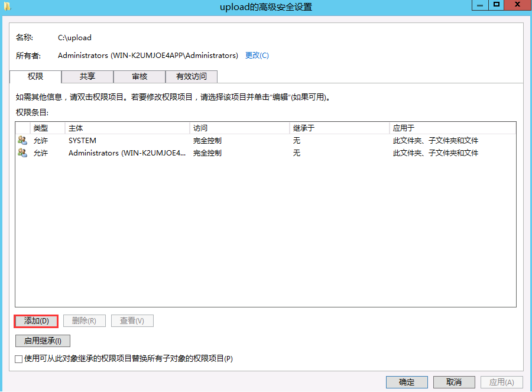Sort entries by the 类型 column header
The width and height of the screenshot is (532, 392).
pos(40,128)
